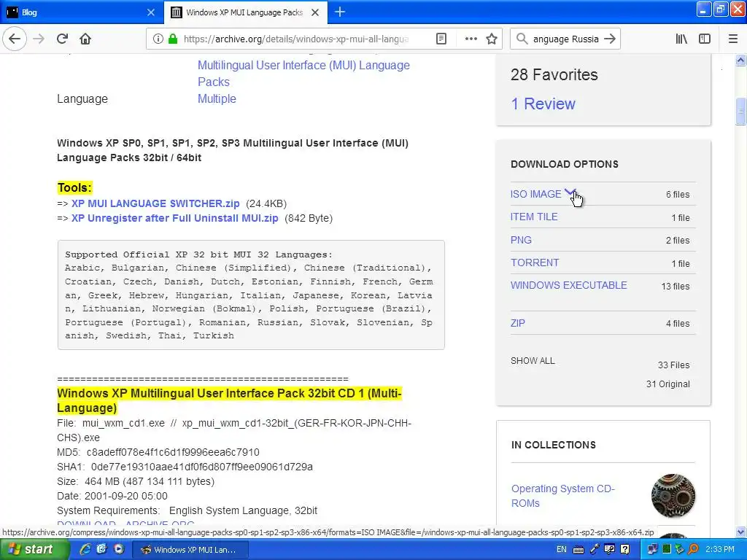Click the vertical scrollbar thumb
Viewport: 747px width, 560px height.
click(x=740, y=112)
